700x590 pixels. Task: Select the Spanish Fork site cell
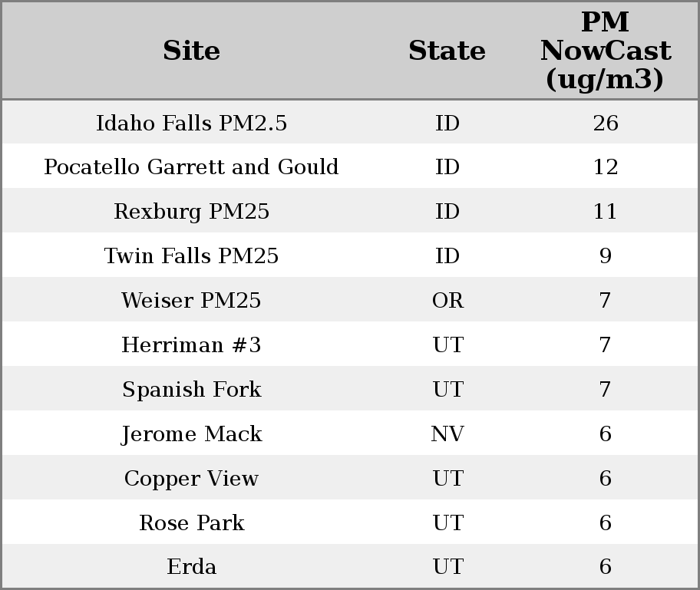pos(191,390)
